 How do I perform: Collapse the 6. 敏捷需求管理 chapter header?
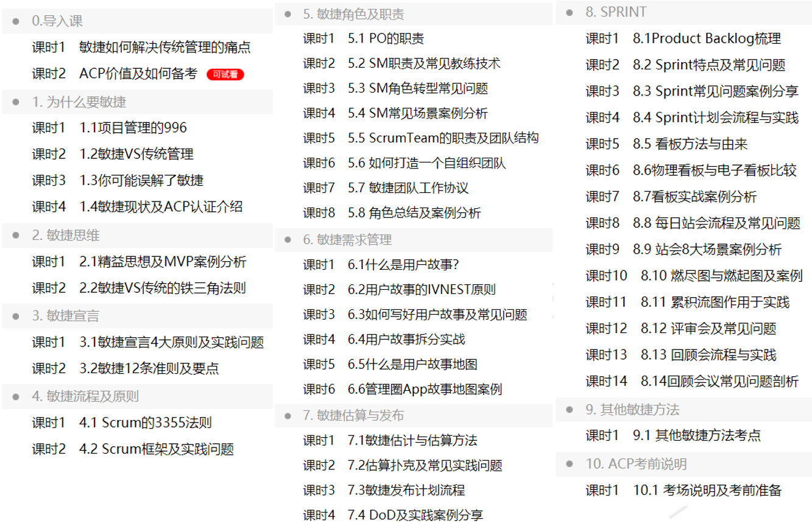pos(414,240)
